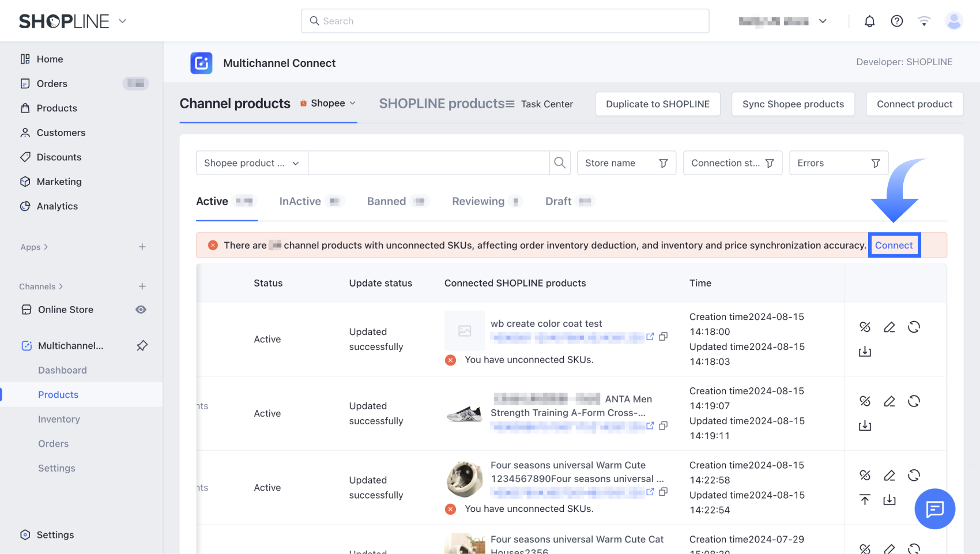Click the user avatar icon
This screenshot has width=980, height=554.
(x=953, y=21)
